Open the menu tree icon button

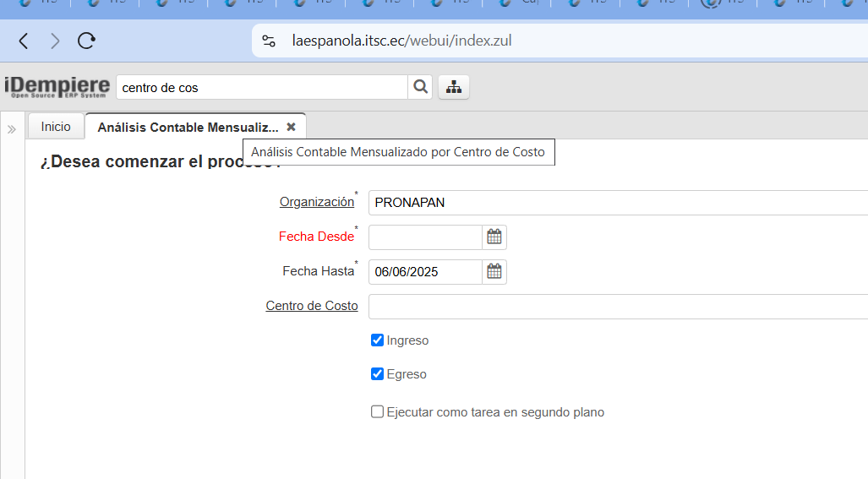coord(454,87)
